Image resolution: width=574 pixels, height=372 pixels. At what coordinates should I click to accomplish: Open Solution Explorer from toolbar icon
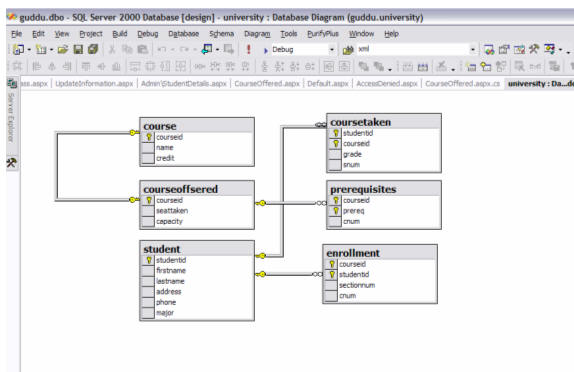click(489, 49)
